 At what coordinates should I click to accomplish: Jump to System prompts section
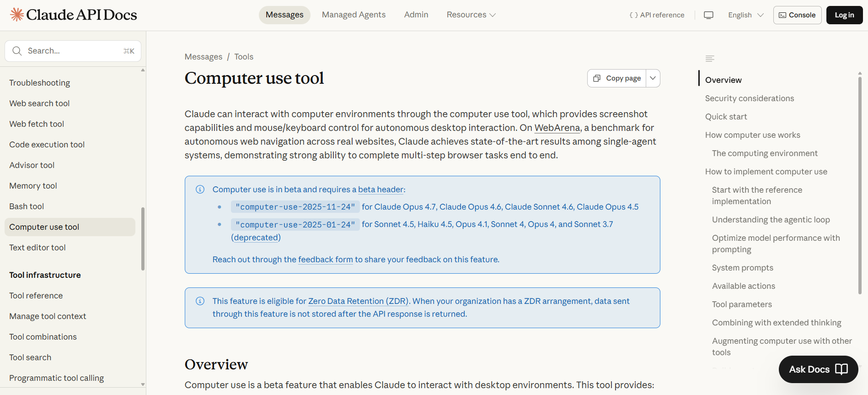click(x=743, y=268)
